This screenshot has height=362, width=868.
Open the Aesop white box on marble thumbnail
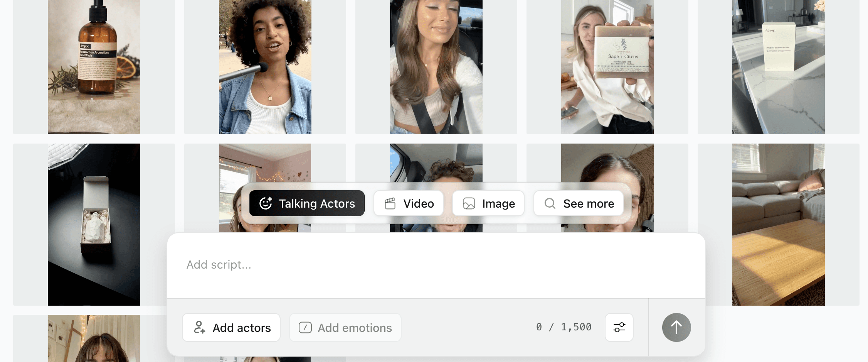[x=779, y=67]
